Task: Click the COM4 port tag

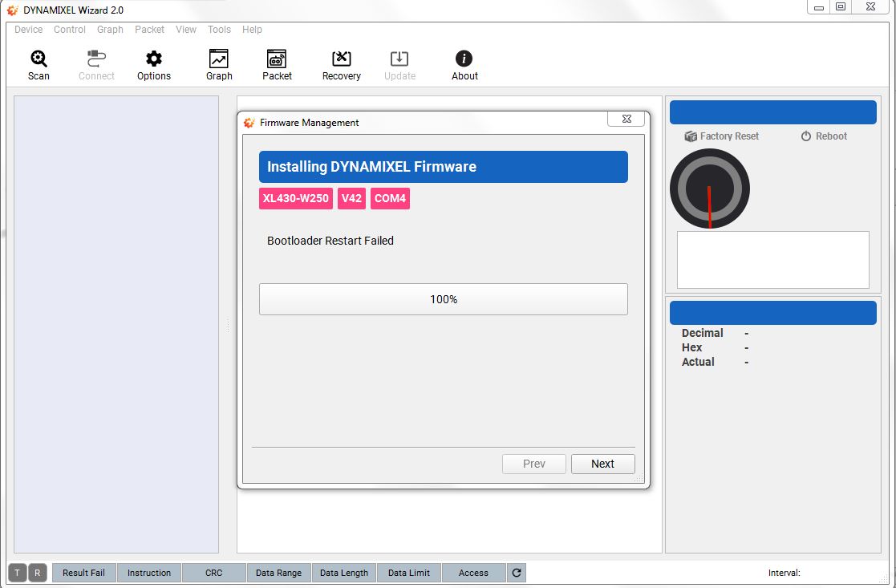Action: click(x=391, y=198)
